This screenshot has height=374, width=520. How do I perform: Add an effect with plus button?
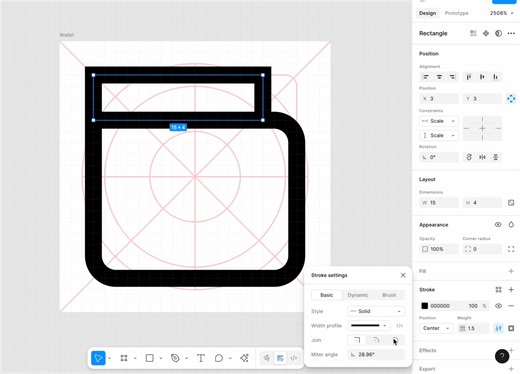click(x=511, y=350)
